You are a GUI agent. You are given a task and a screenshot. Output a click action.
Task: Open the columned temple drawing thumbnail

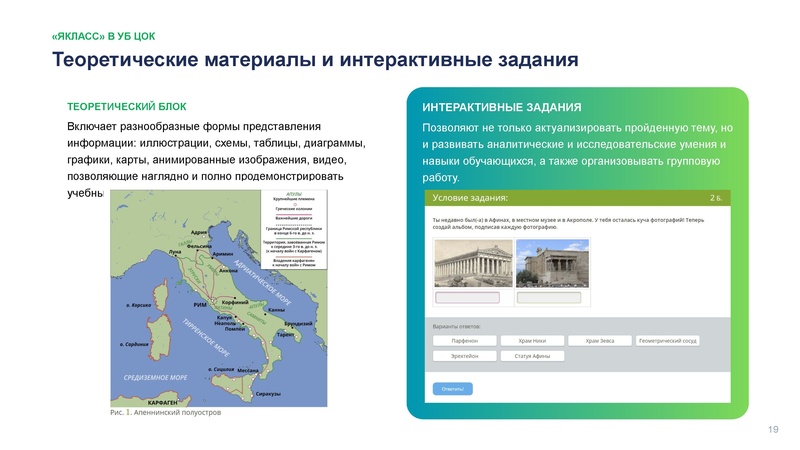[473, 263]
